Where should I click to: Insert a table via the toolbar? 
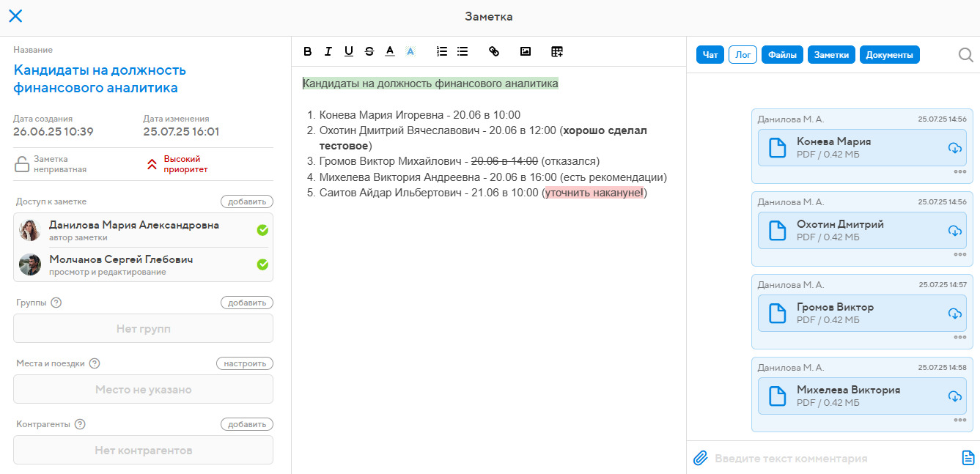[557, 51]
